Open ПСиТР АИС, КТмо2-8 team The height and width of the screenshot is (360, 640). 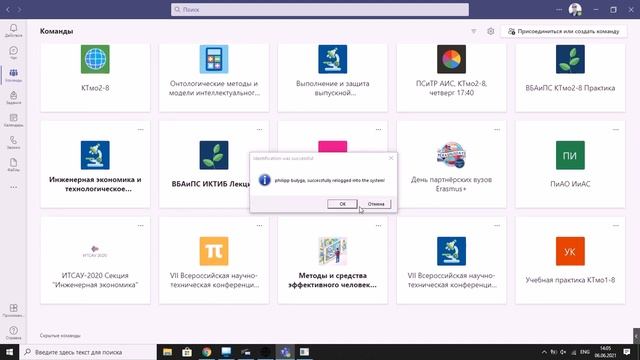pyautogui.click(x=451, y=78)
